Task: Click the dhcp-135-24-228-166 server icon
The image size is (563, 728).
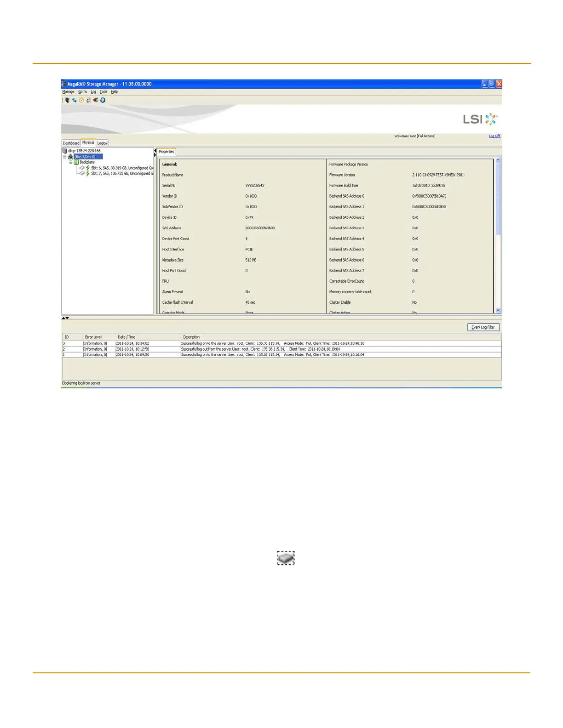Action: tap(64, 151)
